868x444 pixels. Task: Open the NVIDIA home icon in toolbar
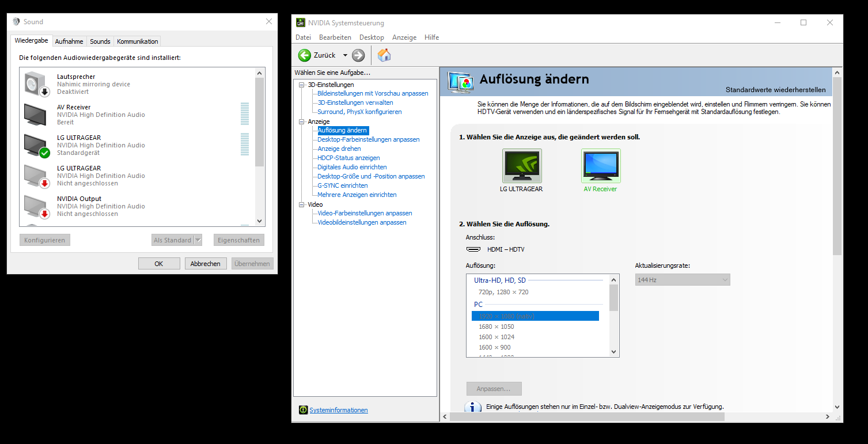(384, 55)
